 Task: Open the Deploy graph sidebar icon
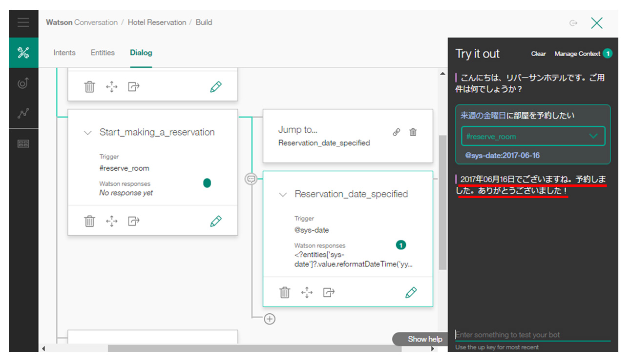[x=23, y=113]
